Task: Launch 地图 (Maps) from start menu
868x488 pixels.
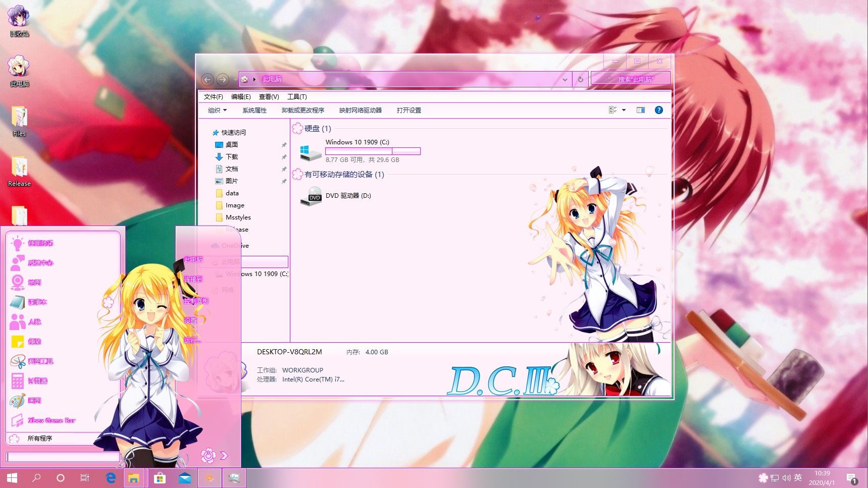Action: [x=26, y=283]
